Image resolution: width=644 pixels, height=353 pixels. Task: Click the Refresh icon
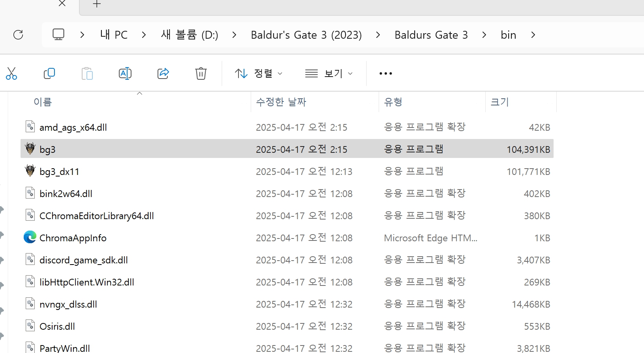click(18, 35)
